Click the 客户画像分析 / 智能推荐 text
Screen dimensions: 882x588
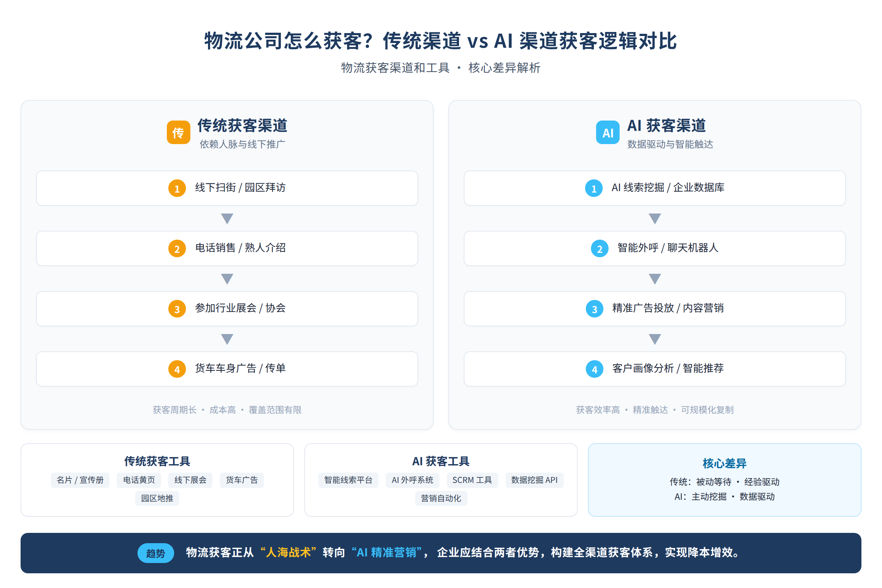point(668,368)
